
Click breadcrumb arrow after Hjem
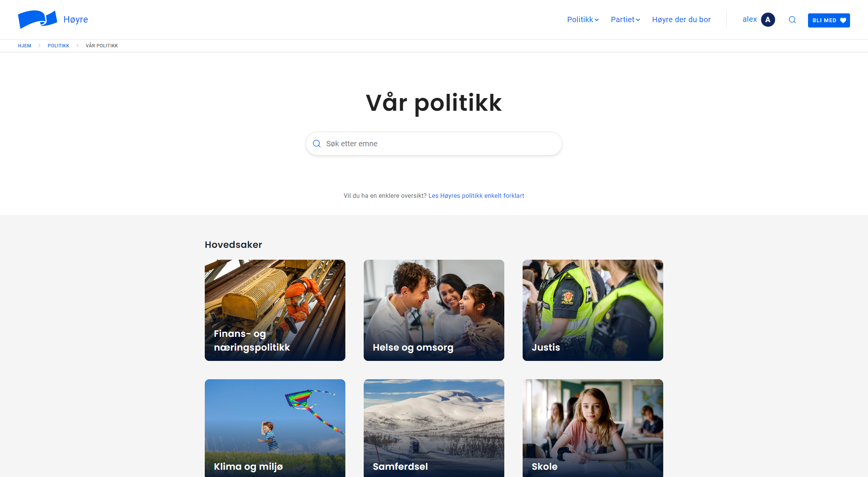[39, 45]
